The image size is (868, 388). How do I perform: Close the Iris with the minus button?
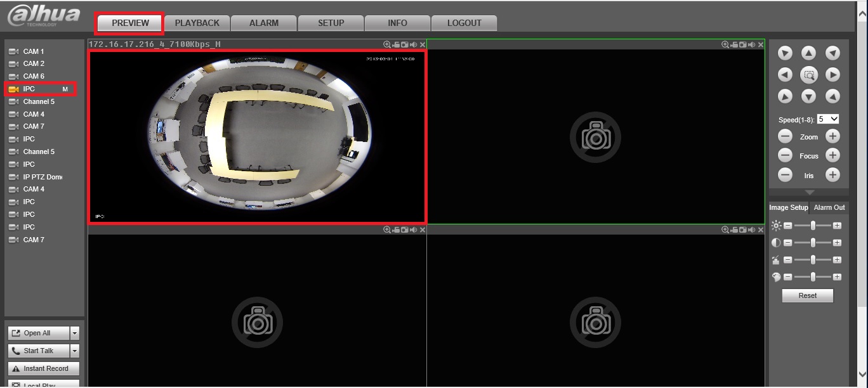click(786, 176)
